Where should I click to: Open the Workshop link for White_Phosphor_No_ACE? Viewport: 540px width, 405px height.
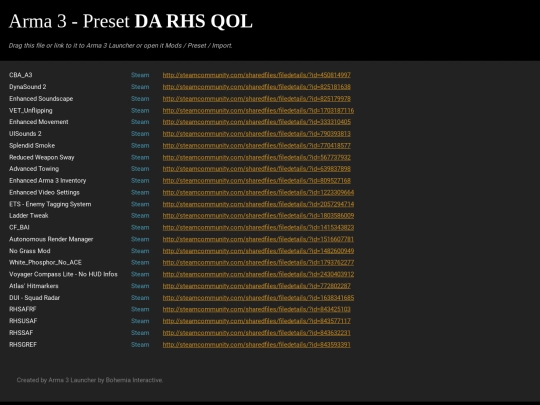click(x=258, y=262)
